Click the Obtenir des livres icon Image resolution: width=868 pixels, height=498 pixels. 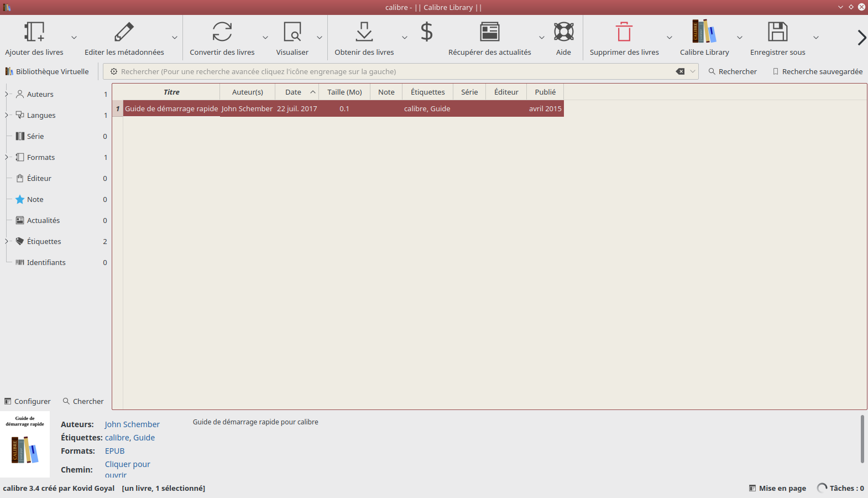click(364, 32)
